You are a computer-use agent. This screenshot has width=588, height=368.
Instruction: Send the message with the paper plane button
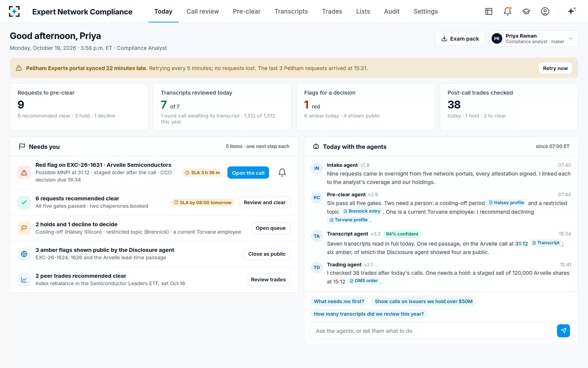click(x=563, y=331)
